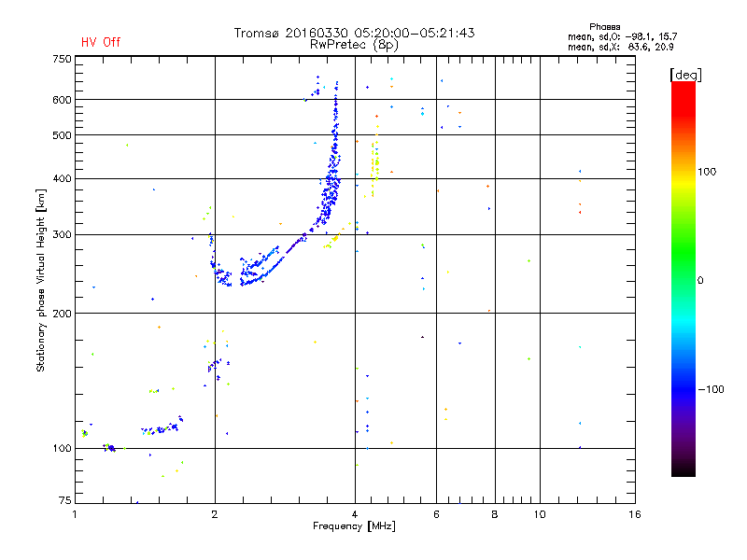The height and width of the screenshot is (560, 747).
Task: Click the 'Frequency [MHz]' axis title
Action: tap(354, 526)
